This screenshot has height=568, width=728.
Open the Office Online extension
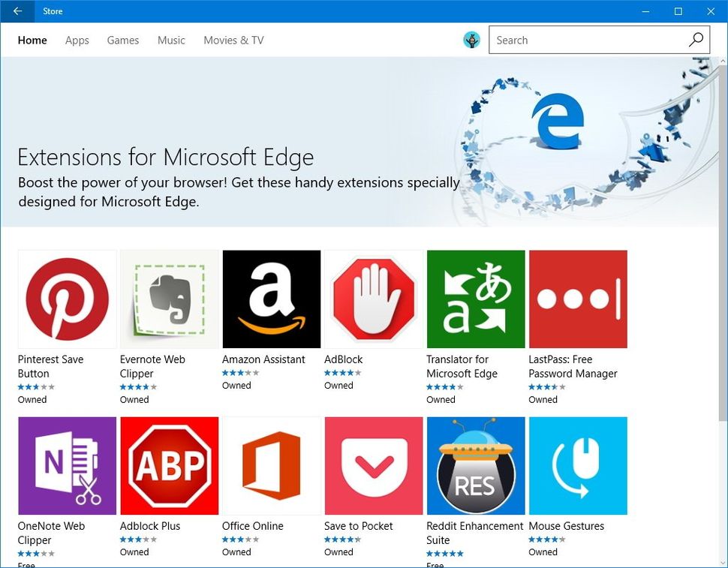[271, 465]
